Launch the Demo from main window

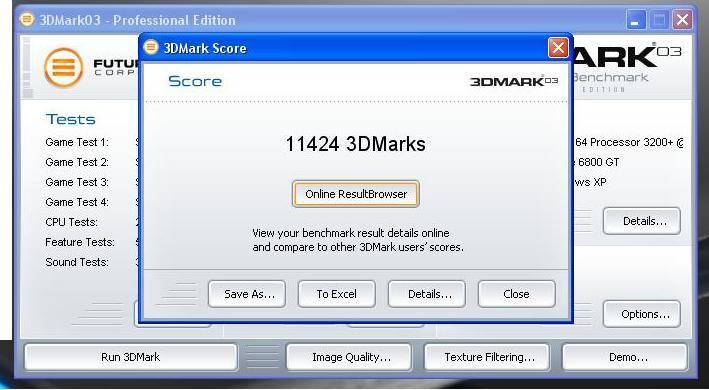click(624, 357)
